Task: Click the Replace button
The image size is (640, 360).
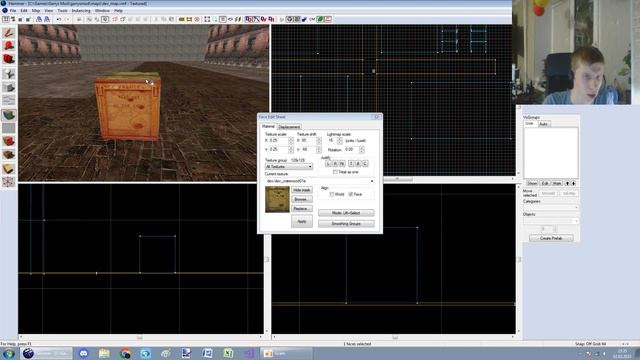Action: [302, 209]
